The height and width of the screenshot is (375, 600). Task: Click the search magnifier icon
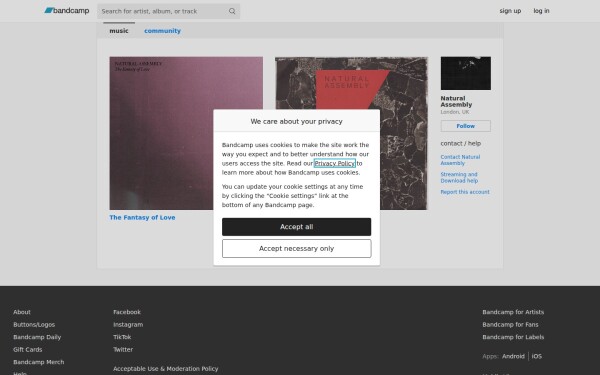click(232, 11)
